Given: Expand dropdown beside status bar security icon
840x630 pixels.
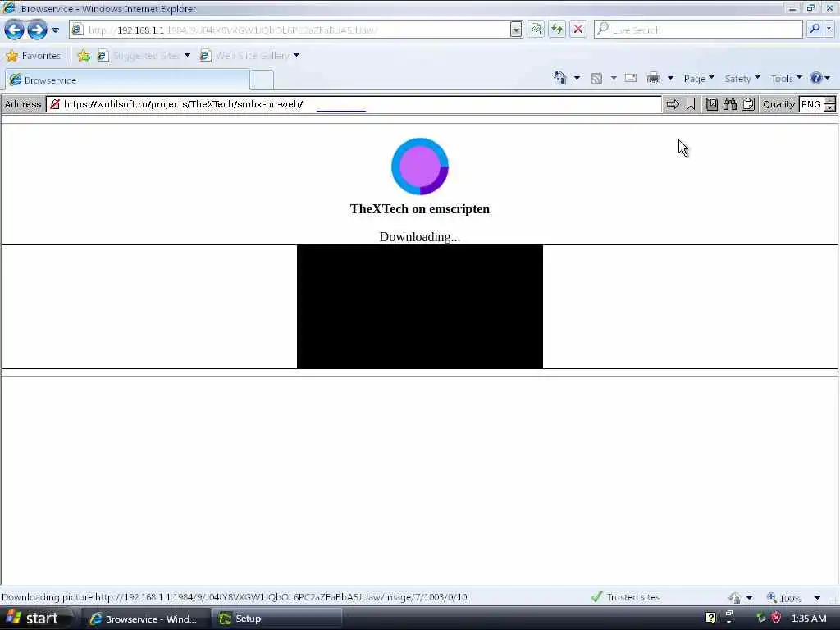Looking at the screenshot, I should click(750, 598).
